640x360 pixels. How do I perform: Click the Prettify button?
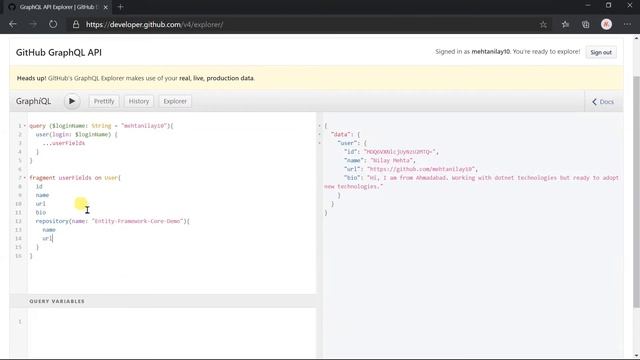[104, 101]
